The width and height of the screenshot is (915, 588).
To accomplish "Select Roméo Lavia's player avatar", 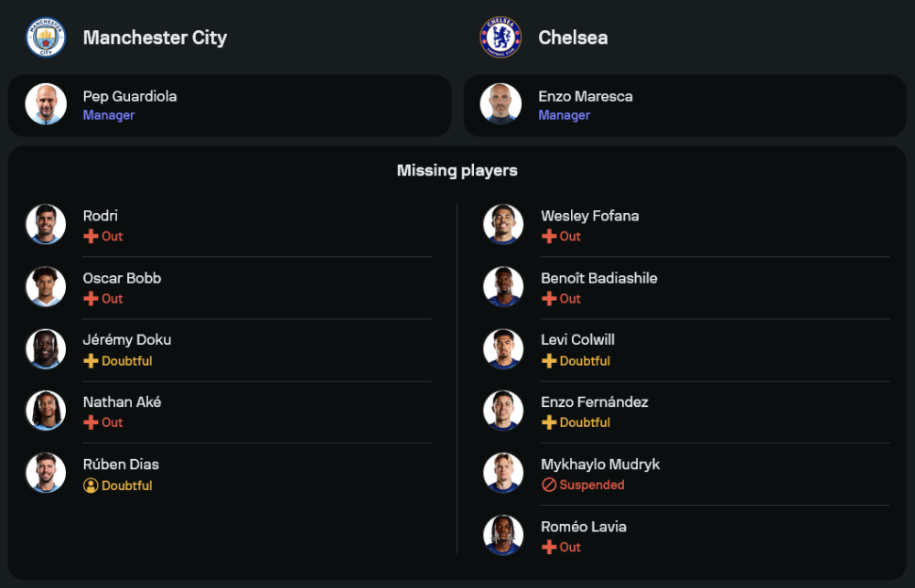I will click(503, 535).
